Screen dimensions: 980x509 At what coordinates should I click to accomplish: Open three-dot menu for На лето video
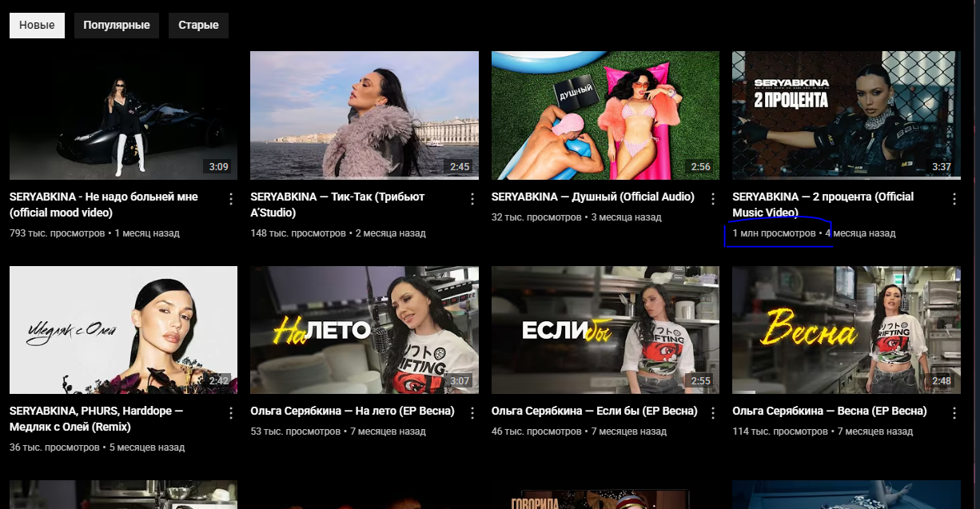[x=472, y=413]
